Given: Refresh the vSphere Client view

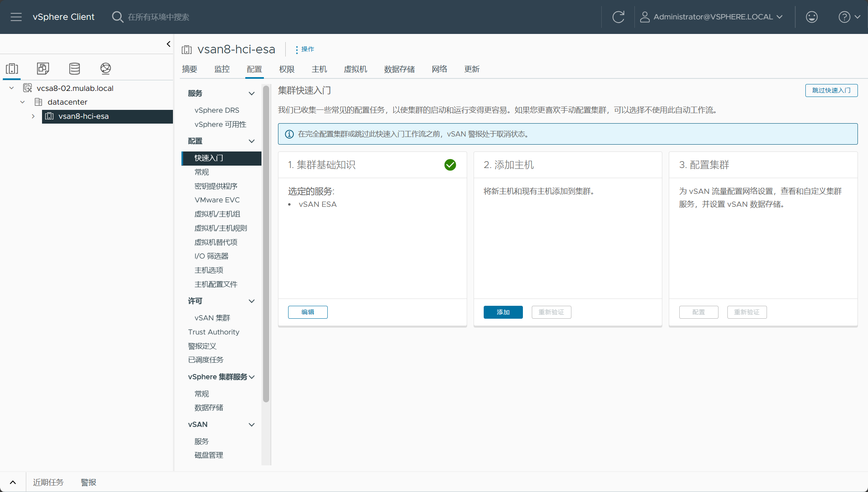Looking at the screenshot, I should click(618, 17).
